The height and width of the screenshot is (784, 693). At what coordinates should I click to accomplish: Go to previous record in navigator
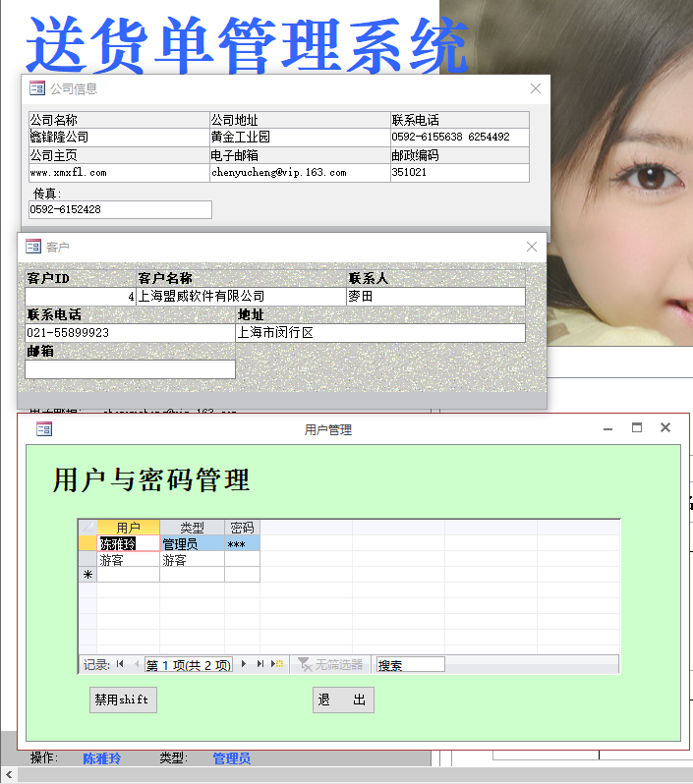point(136,665)
